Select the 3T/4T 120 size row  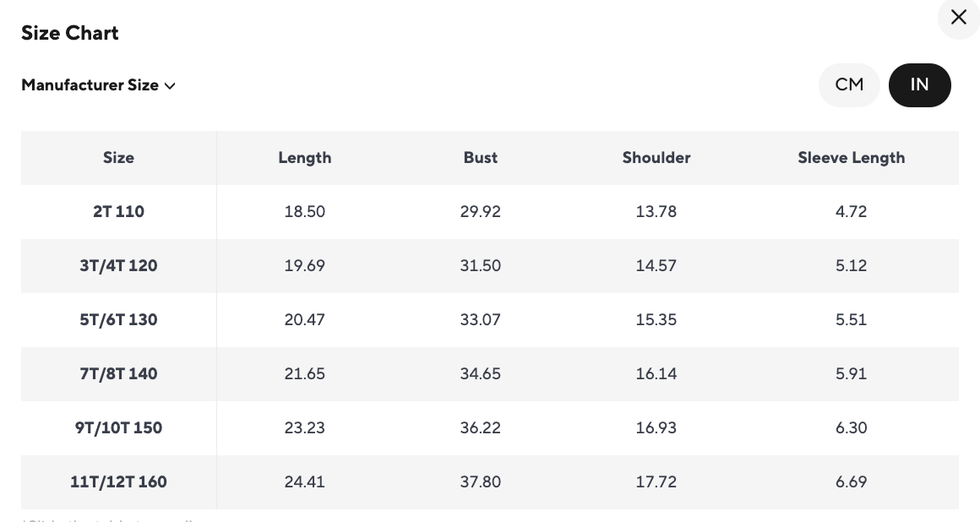point(118,266)
